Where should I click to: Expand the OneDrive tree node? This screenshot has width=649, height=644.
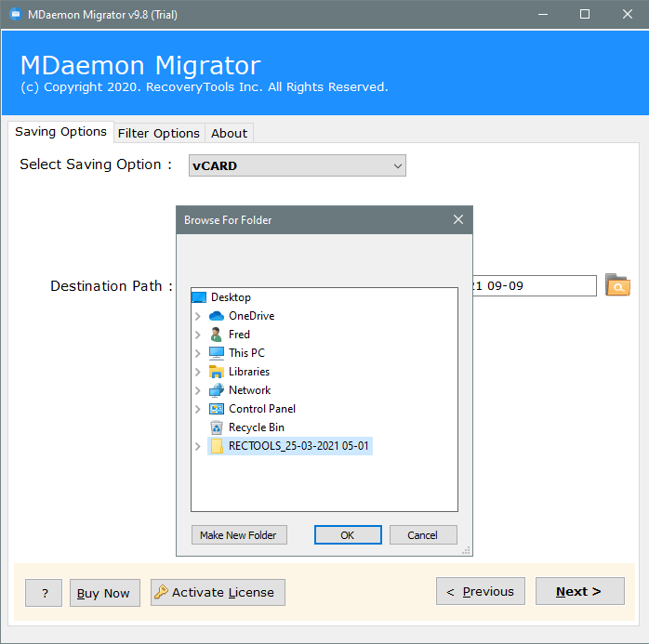pyautogui.click(x=198, y=316)
